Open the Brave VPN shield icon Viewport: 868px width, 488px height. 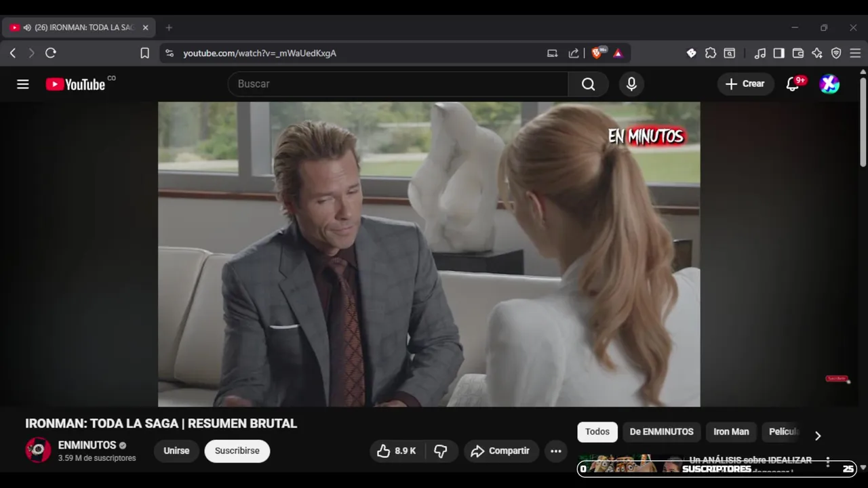point(836,53)
